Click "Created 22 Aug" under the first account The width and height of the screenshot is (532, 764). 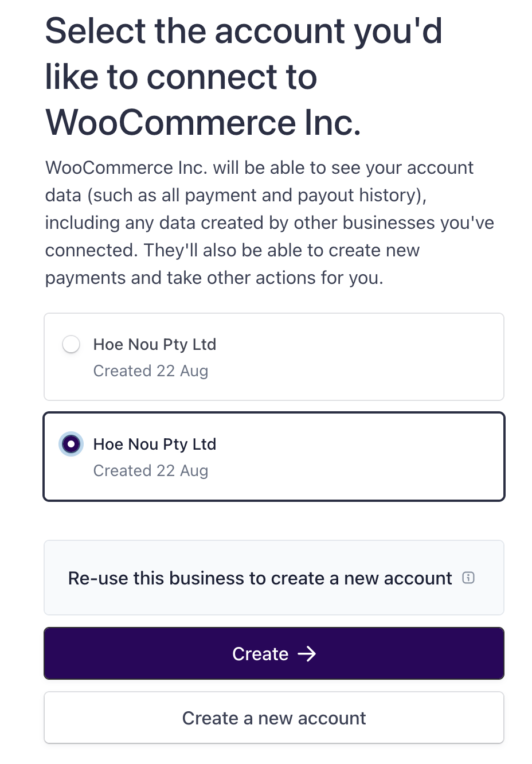click(151, 371)
